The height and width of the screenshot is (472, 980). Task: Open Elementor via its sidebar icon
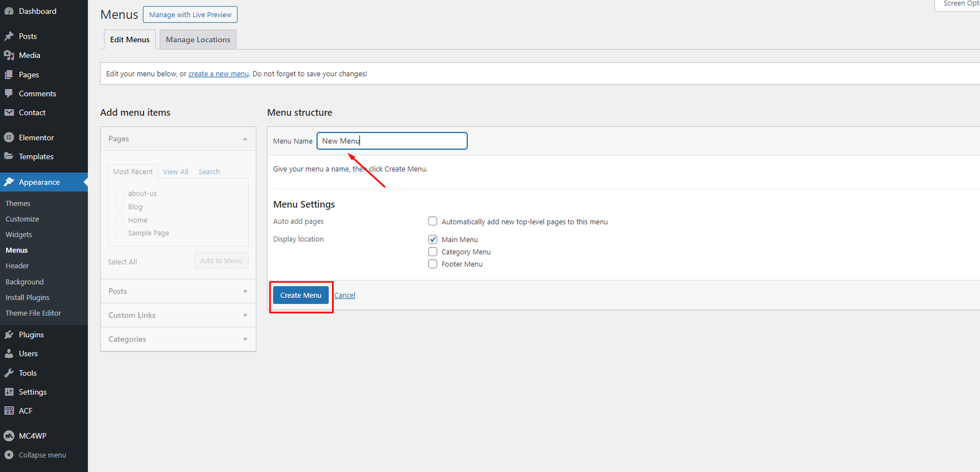coord(9,137)
